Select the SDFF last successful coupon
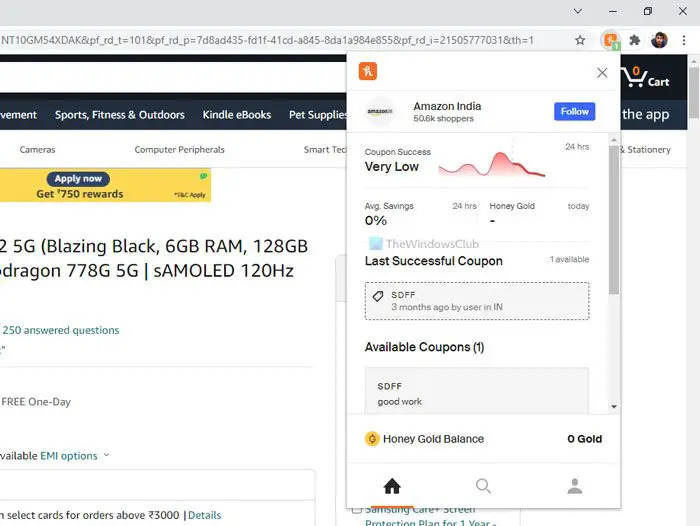700x526 pixels. tap(477, 301)
